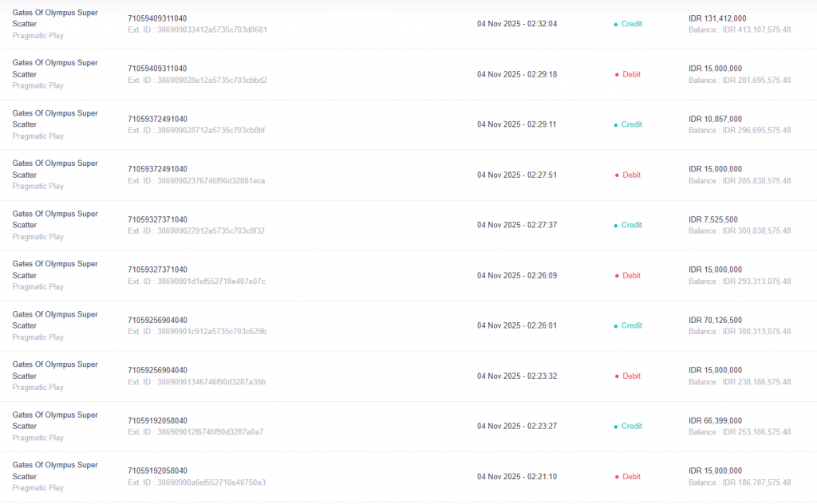The width and height of the screenshot is (817, 504).
Task: Select the timestamp 04 Nov 2025 - 02:26:01
Action: 517,325
